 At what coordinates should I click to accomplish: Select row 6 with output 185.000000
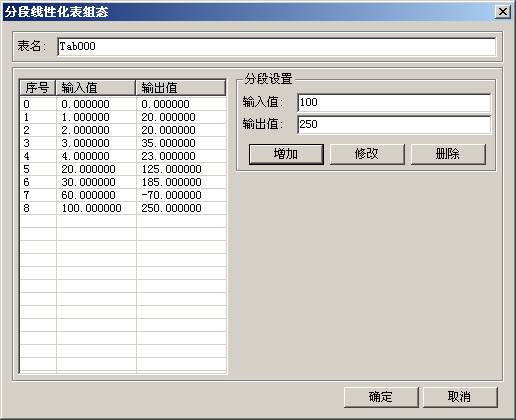pyautogui.click(x=123, y=182)
